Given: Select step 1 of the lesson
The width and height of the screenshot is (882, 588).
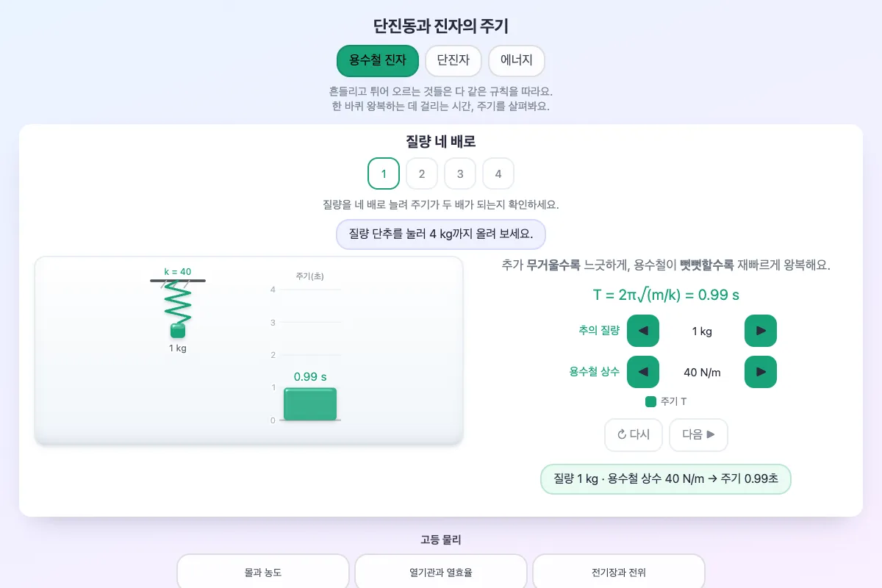Looking at the screenshot, I should (384, 174).
